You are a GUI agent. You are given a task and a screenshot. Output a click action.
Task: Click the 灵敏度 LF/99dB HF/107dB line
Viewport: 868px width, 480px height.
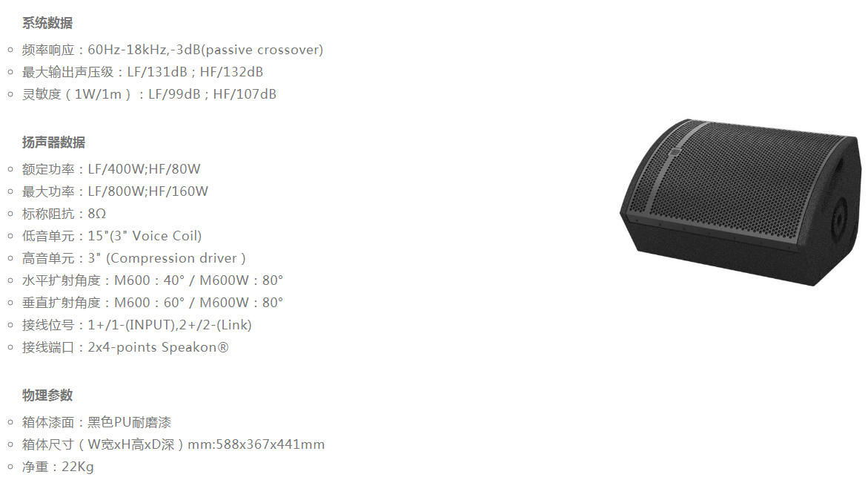click(x=150, y=94)
